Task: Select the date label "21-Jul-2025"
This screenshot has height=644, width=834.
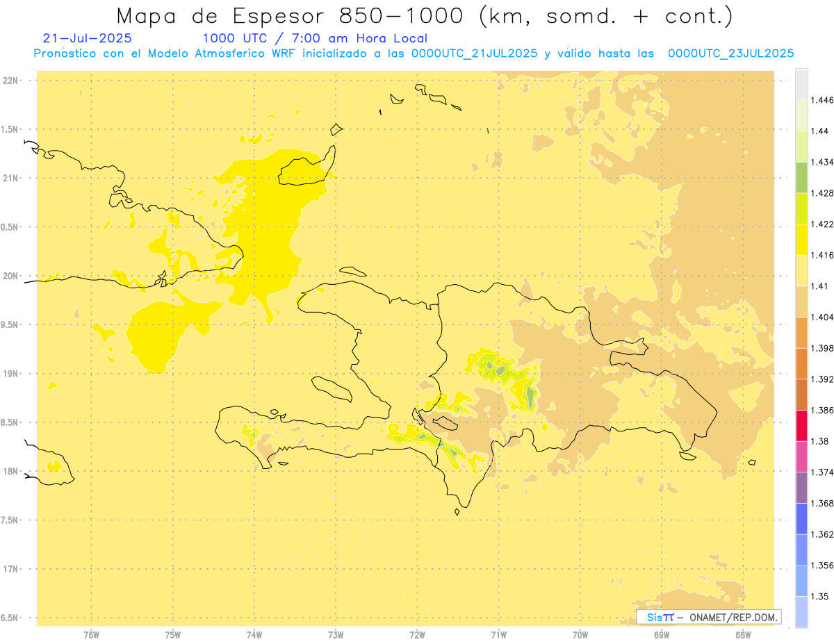Action: pos(87,39)
